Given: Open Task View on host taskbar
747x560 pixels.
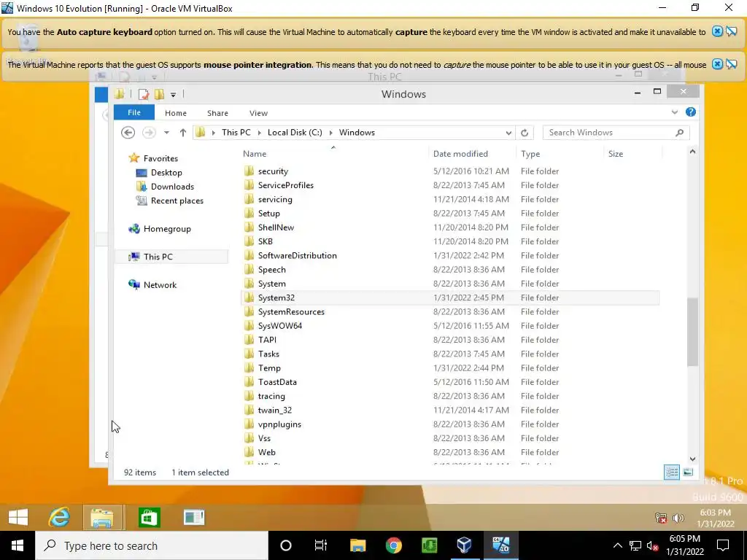Looking at the screenshot, I should coord(321,545).
